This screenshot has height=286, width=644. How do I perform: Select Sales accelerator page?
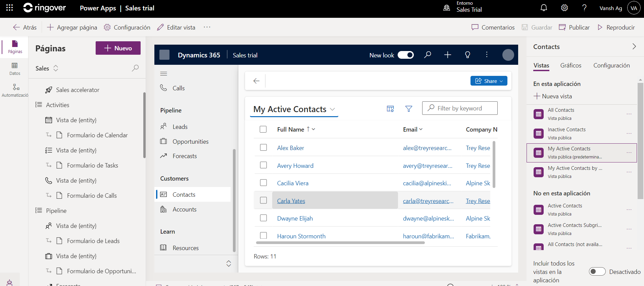click(78, 90)
